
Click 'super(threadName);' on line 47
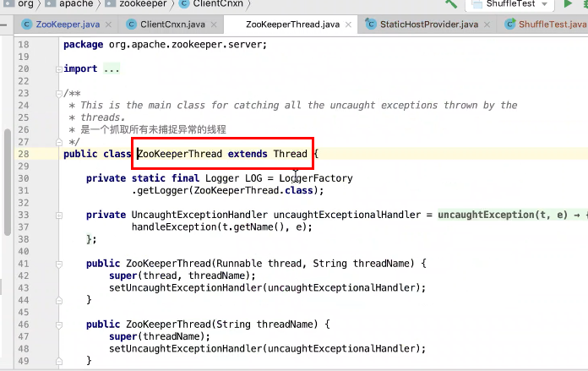pyautogui.click(x=160, y=337)
